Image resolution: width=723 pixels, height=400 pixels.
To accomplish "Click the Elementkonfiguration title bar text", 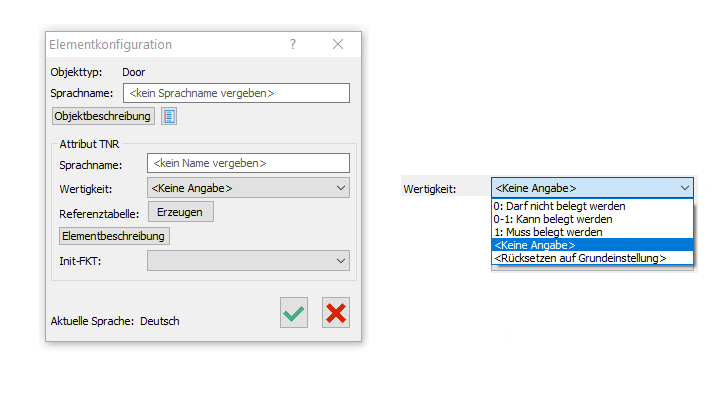I will coord(110,45).
